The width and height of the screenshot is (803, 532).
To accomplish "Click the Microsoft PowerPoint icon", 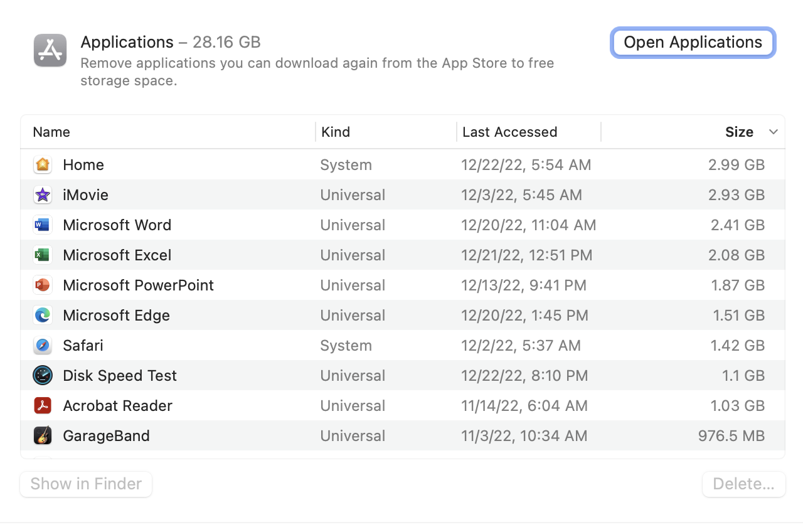I will pyautogui.click(x=43, y=285).
